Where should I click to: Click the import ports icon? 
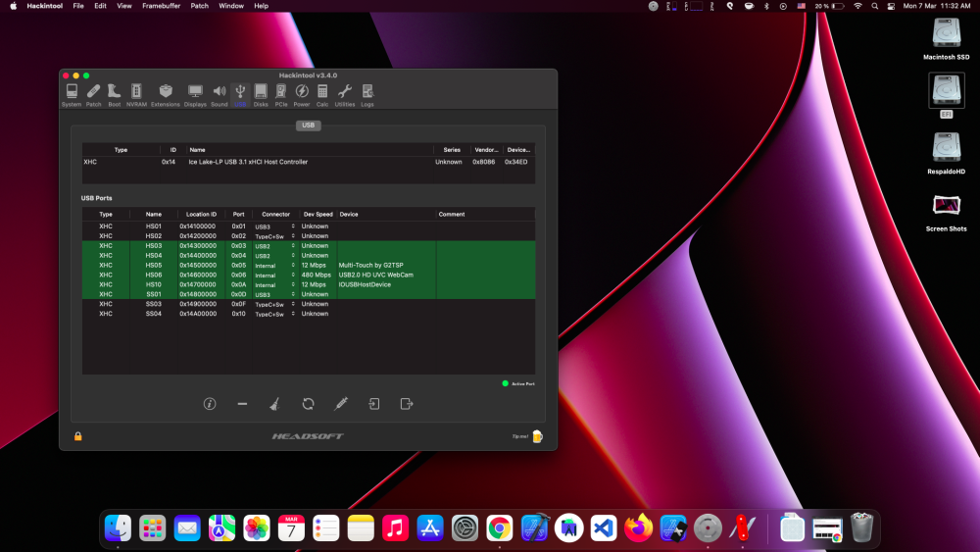click(x=373, y=404)
